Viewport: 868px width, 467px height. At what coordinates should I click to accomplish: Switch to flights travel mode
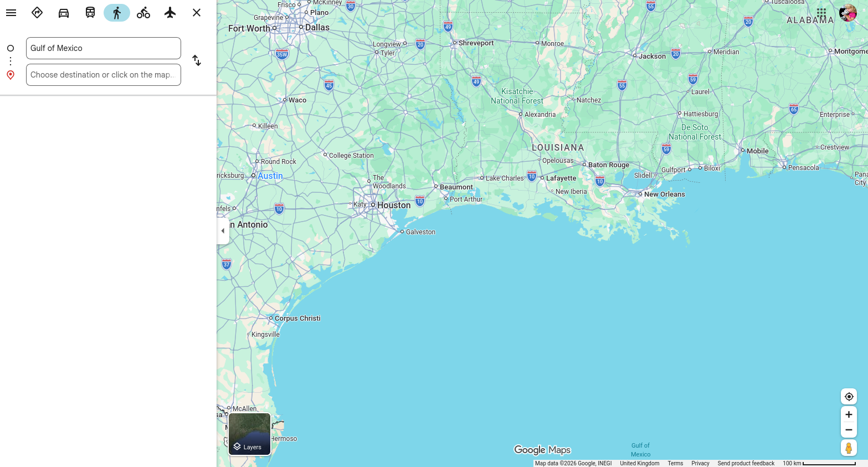pyautogui.click(x=170, y=13)
